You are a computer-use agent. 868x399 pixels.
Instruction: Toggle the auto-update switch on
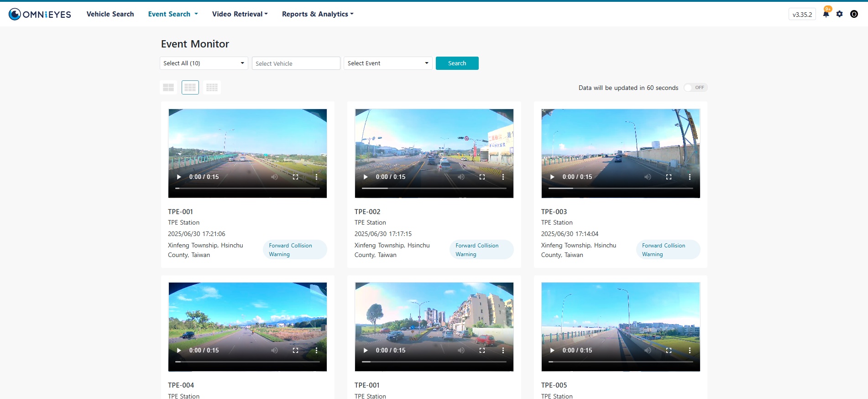point(695,88)
